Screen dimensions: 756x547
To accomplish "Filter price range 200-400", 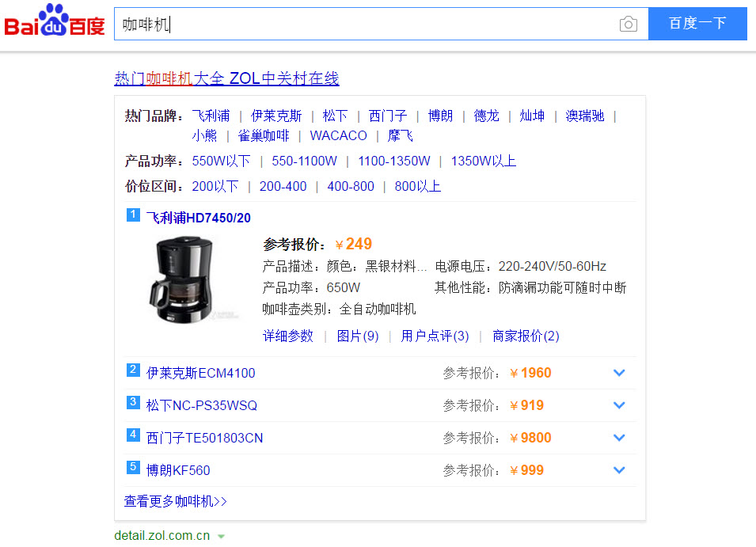I will pos(283,186).
